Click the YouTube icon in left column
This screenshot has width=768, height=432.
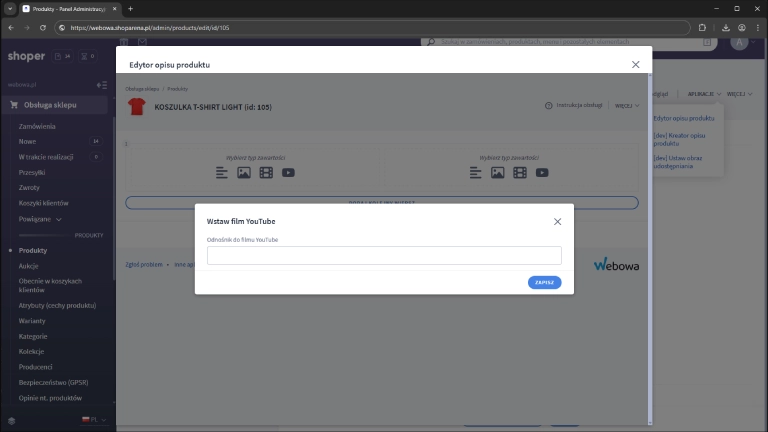(288, 173)
